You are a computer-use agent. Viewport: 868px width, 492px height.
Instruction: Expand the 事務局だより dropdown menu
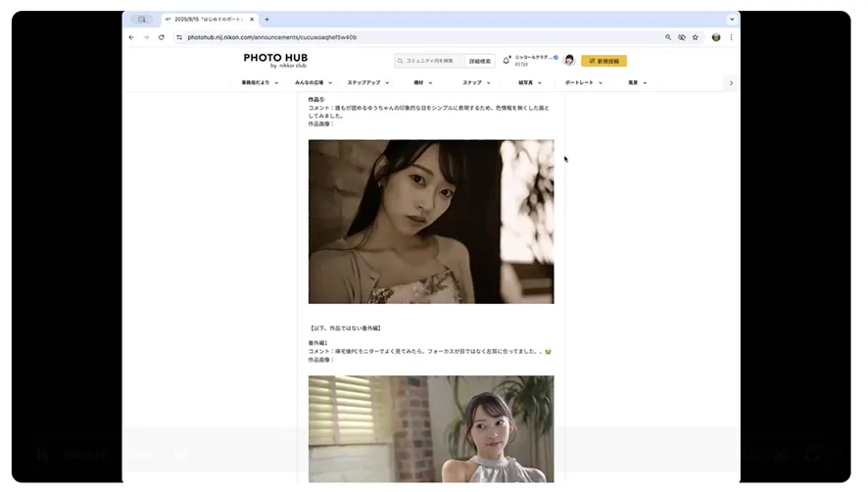tap(253, 83)
